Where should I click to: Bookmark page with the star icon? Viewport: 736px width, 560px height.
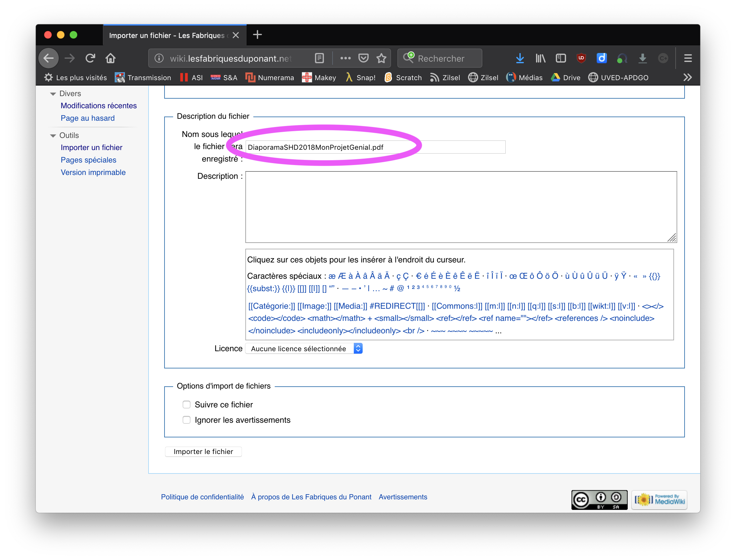[381, 58]
